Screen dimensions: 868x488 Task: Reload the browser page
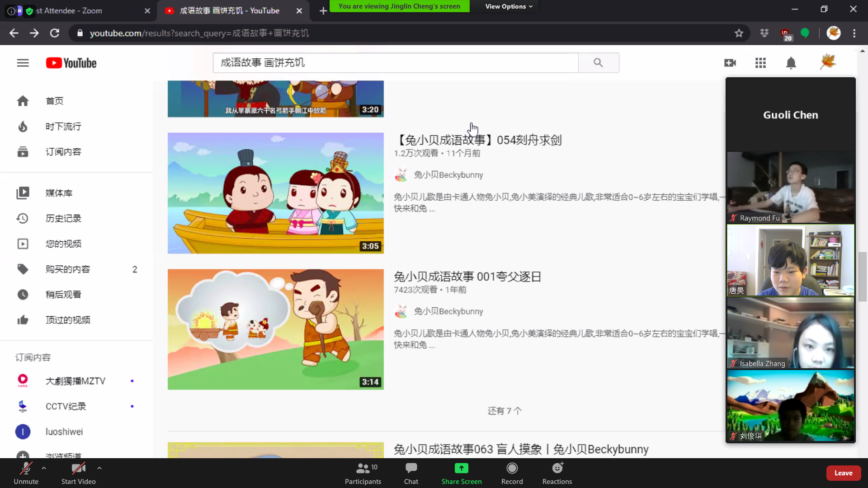[55, 33]
